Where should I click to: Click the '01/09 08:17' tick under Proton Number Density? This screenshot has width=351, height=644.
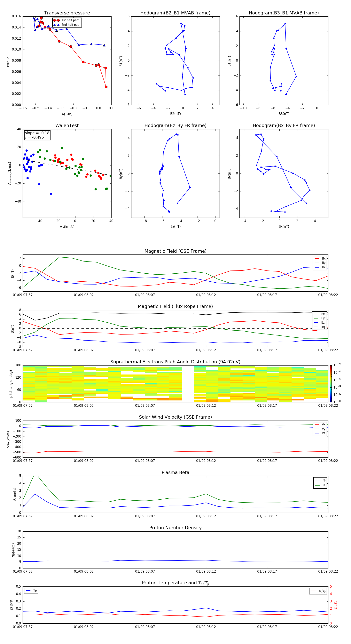[x=267, y=571]
